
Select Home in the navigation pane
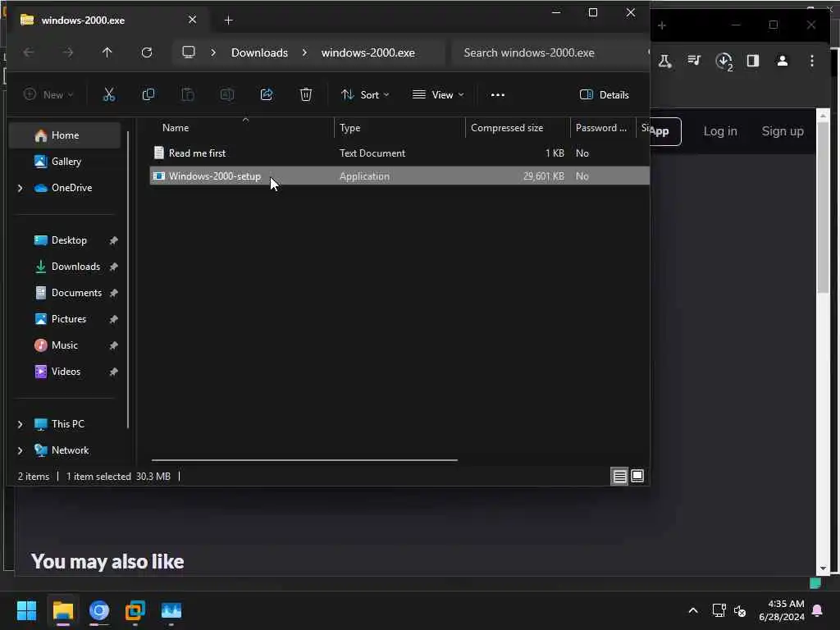pyautogui.click(x=65, y=135)
